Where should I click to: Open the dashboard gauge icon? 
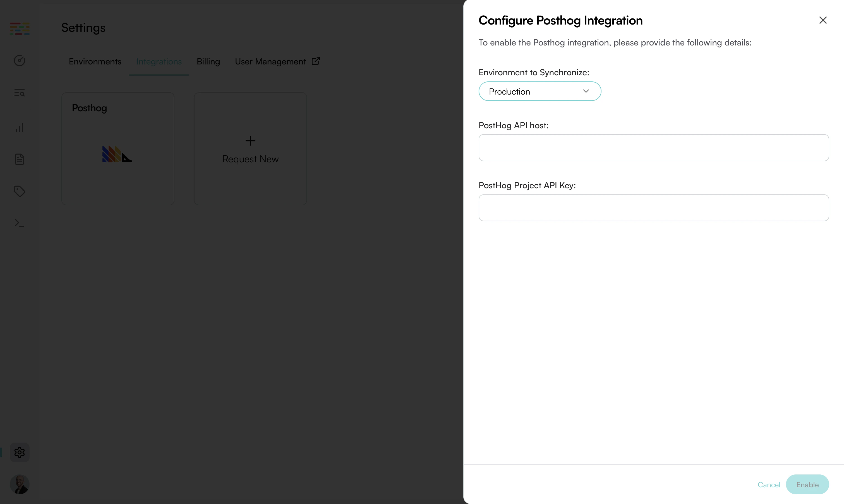coord(19,61)
